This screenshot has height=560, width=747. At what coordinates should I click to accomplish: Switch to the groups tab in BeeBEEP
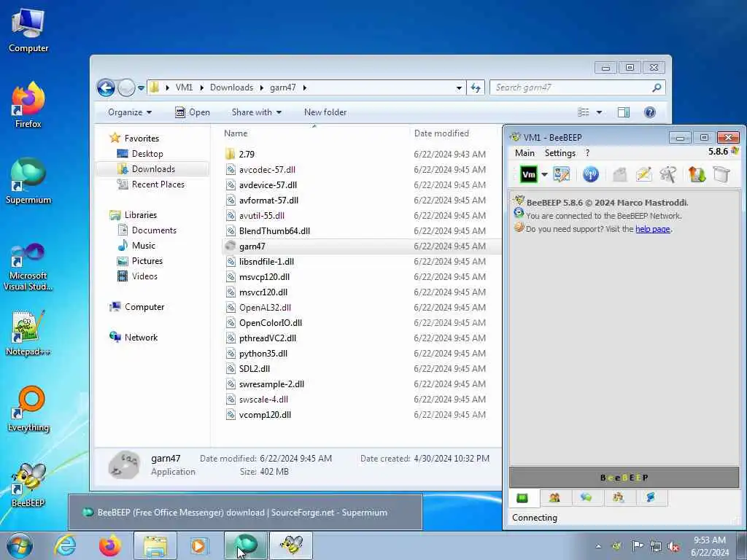(x=619, y=498)
